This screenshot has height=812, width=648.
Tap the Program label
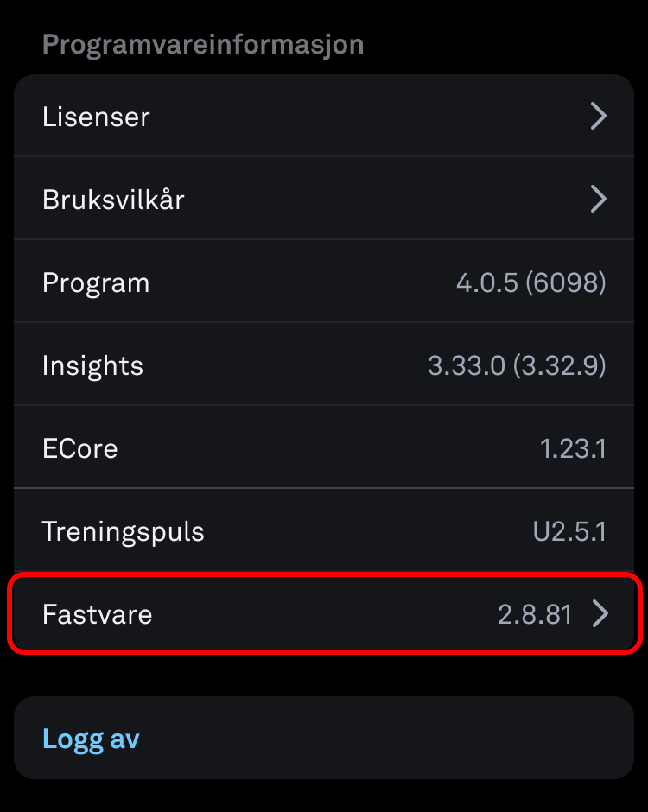click(96, 282)
